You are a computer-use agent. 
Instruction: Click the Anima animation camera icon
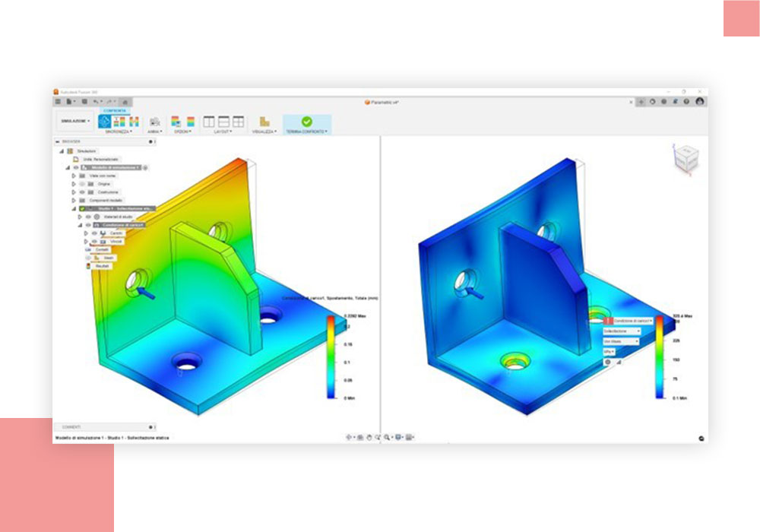[154, 122]
